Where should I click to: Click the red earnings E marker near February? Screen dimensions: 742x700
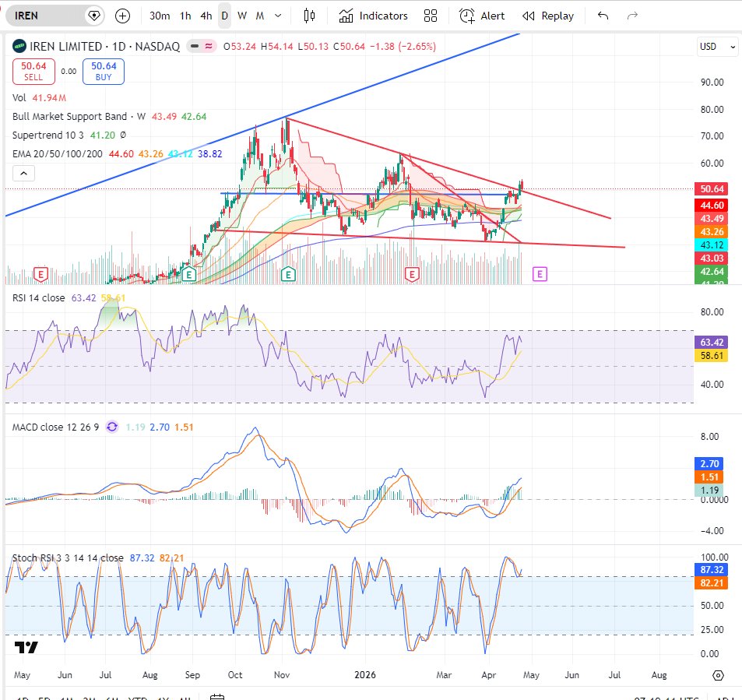click(x=412, y=274)
